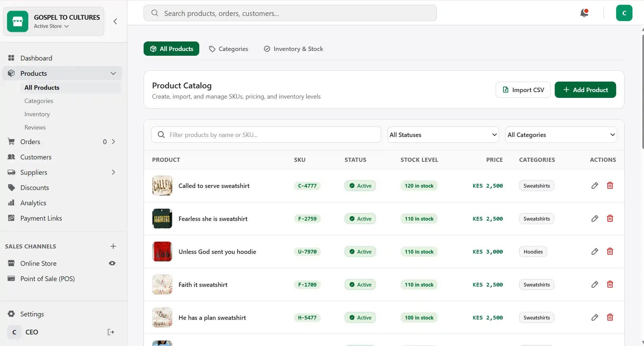Click the 100 in stock badge
This screenshot has width=644, height=346.
tap(419, 317)
